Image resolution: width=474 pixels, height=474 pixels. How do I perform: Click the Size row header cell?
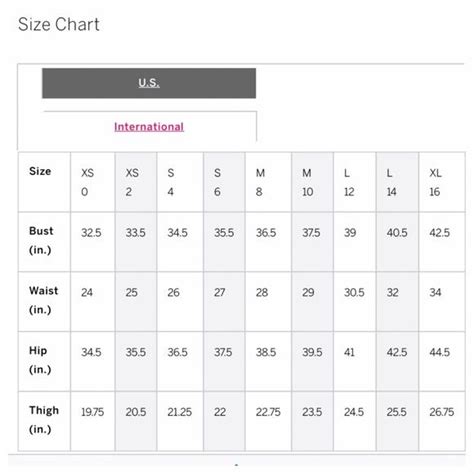[x=44, y=182]
